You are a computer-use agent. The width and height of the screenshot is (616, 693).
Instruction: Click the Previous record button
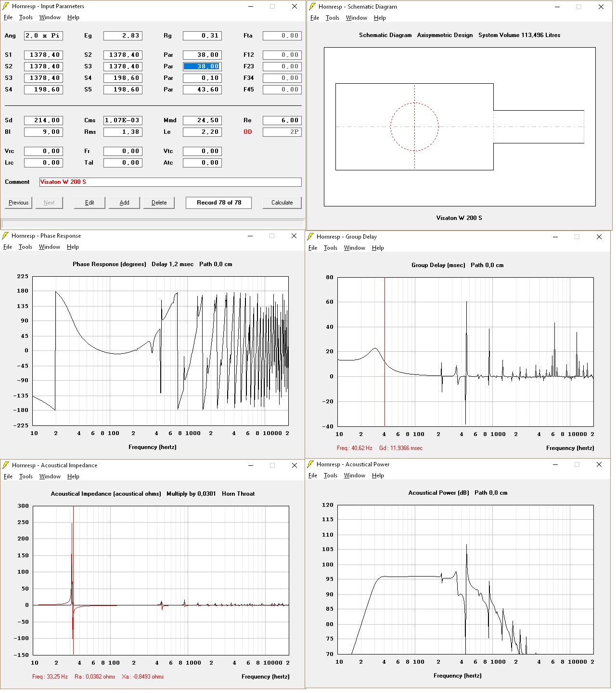pos(18,203)
